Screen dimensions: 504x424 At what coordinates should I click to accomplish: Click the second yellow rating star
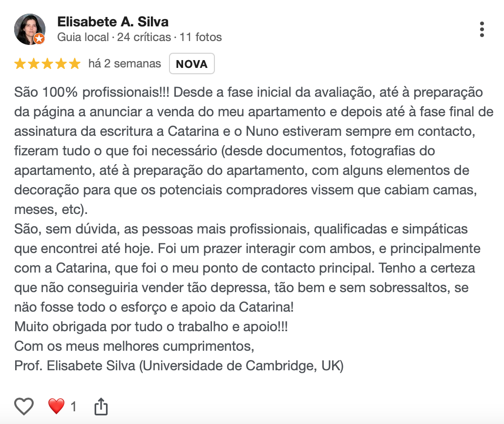point(34,64)
